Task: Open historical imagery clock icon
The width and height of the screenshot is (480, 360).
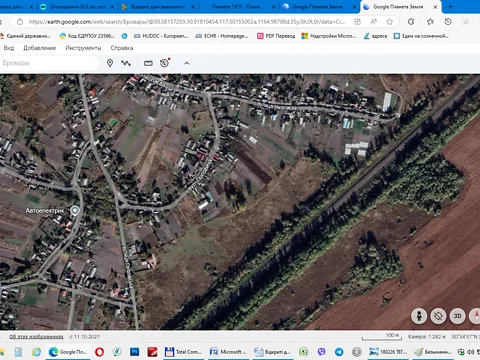Action: coord(165,63)
